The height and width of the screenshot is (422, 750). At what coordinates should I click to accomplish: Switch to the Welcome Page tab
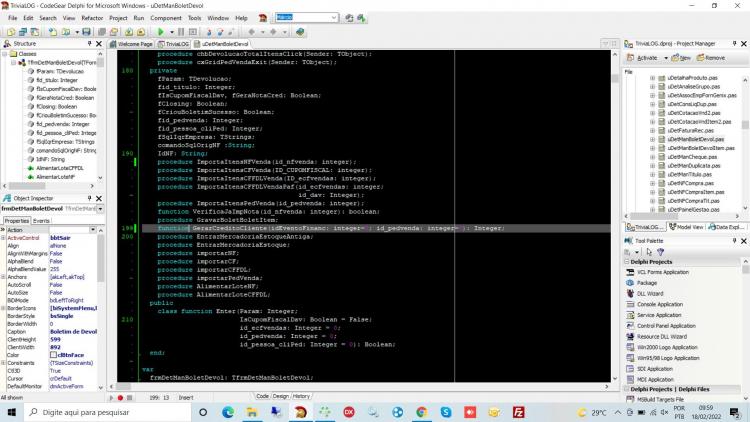[x=132, y=44]
